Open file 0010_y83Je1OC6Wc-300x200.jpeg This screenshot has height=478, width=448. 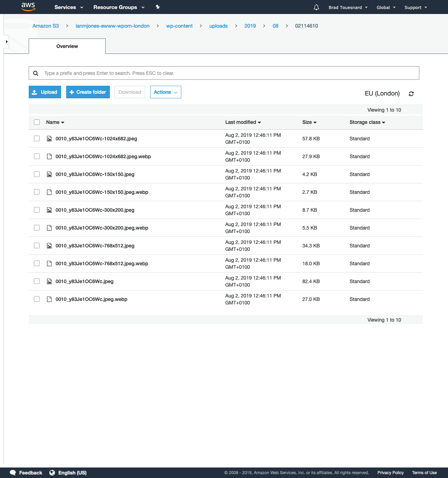(95, 210)
